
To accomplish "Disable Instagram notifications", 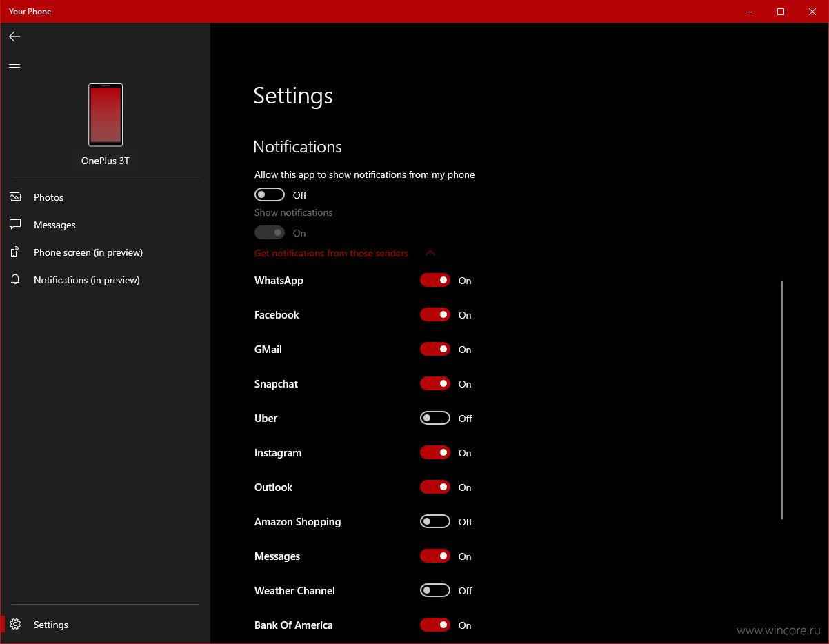I will (435, 453).
